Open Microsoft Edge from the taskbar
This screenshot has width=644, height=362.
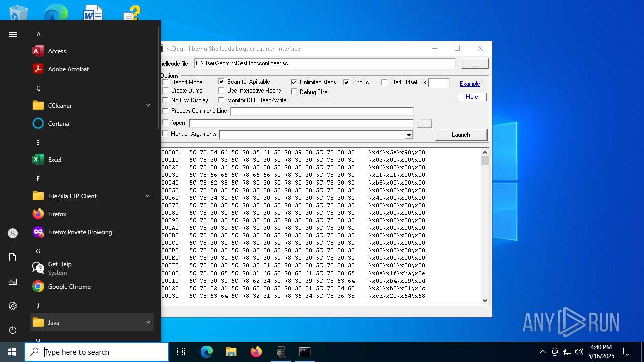(207, 352)
